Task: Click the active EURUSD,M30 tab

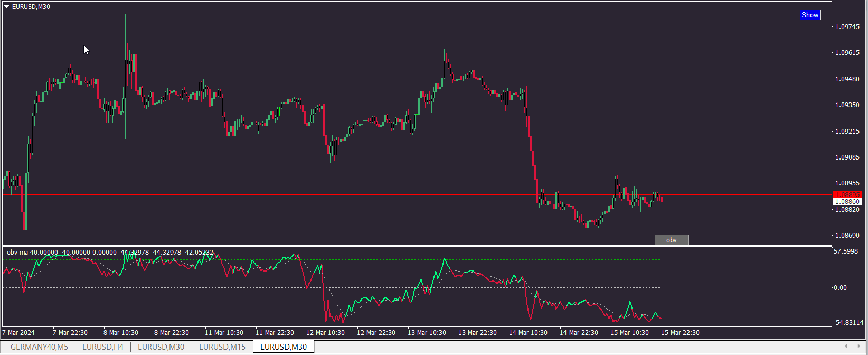Action: click(x=284, y=347)
